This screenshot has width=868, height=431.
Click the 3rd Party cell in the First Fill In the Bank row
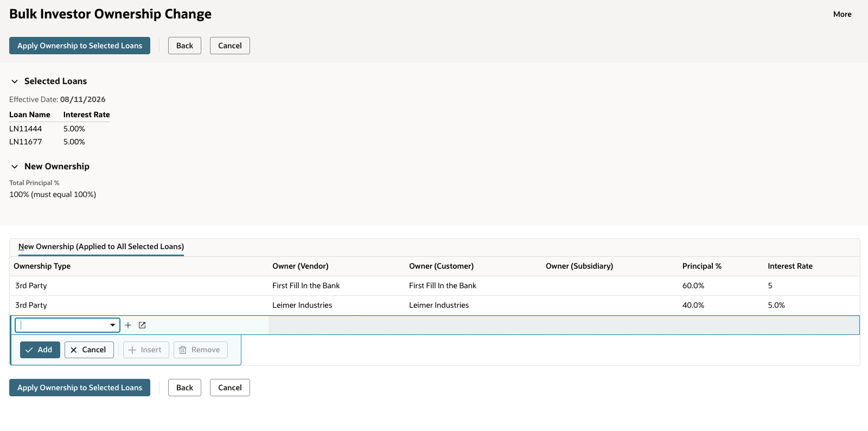click(x=31, y=286)
